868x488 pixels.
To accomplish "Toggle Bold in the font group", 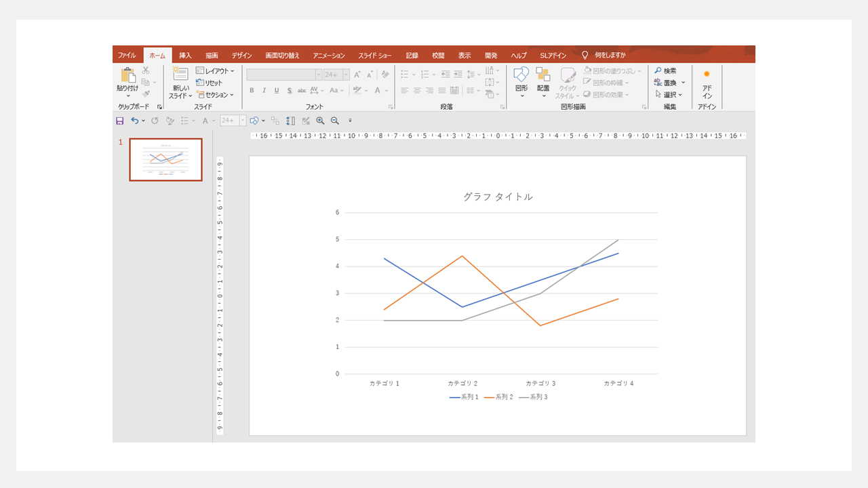I will (x=252, y=90).
